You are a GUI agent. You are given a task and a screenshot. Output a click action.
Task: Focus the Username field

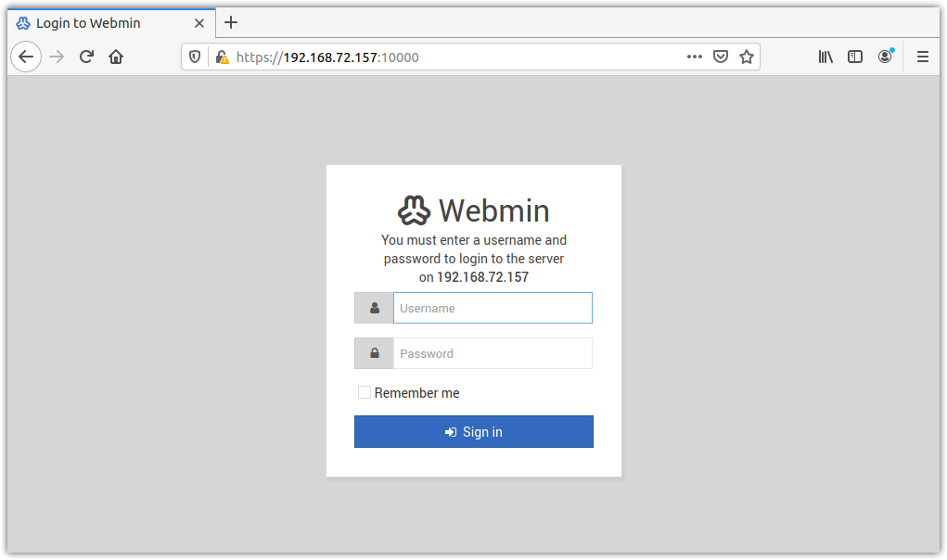point(493,308)
